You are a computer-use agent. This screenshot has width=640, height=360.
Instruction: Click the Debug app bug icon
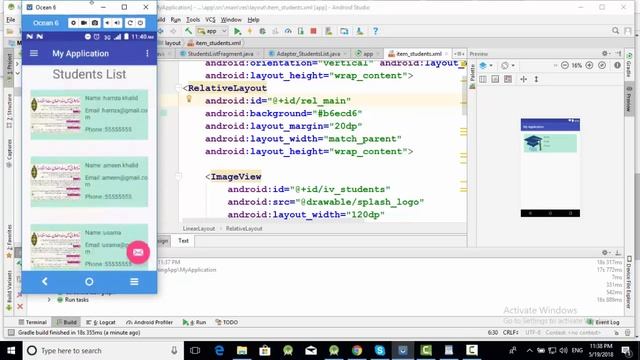click(262, 31)
